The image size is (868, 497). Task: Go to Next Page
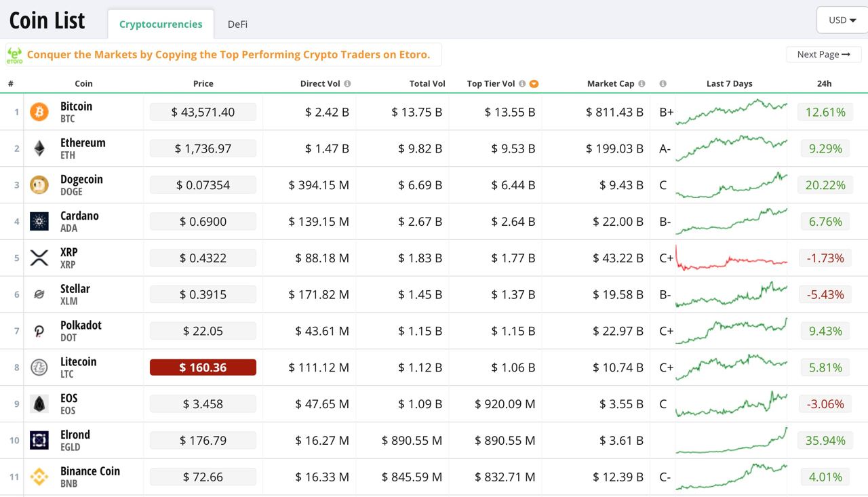pos(824,55)
